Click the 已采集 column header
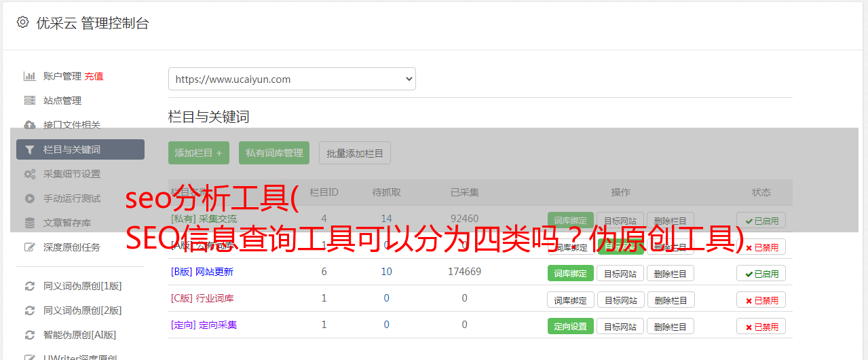868x360 pixels. pyautogui.click(x=464, y=192)
